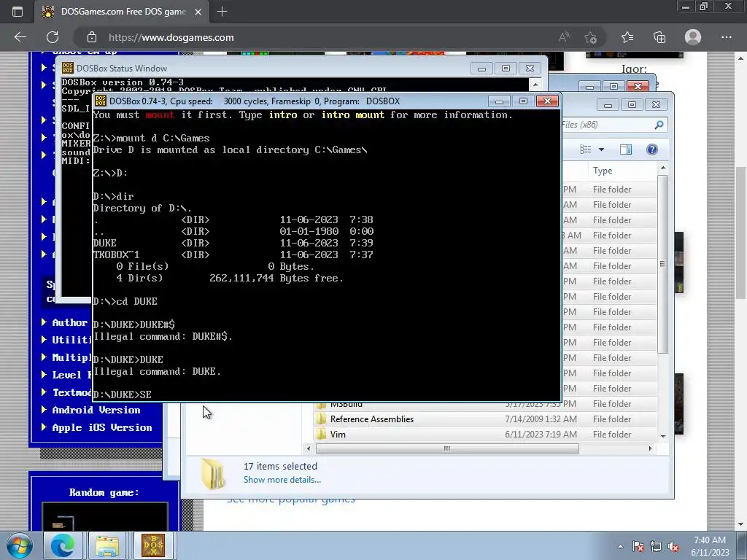Image resolution: width=747 pixels, height=560 pixels.
Task: Maximize the DOSBox Status Window
Action: (506, 69)
